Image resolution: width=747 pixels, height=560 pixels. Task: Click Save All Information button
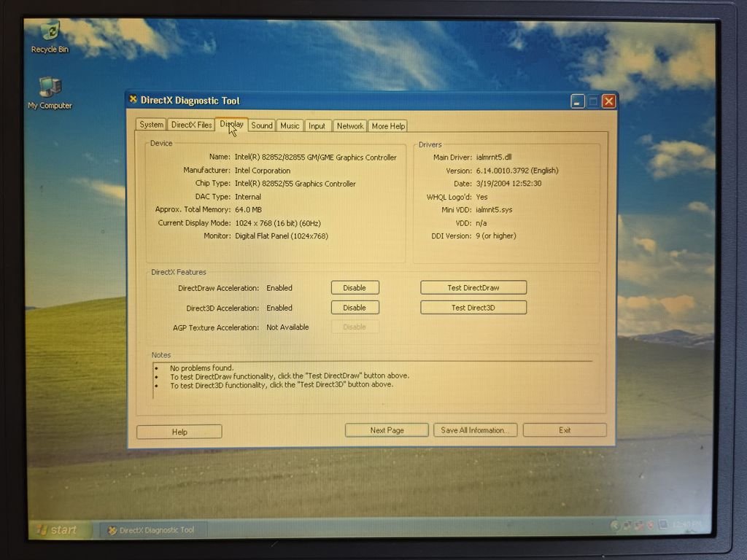coord(475,430)
